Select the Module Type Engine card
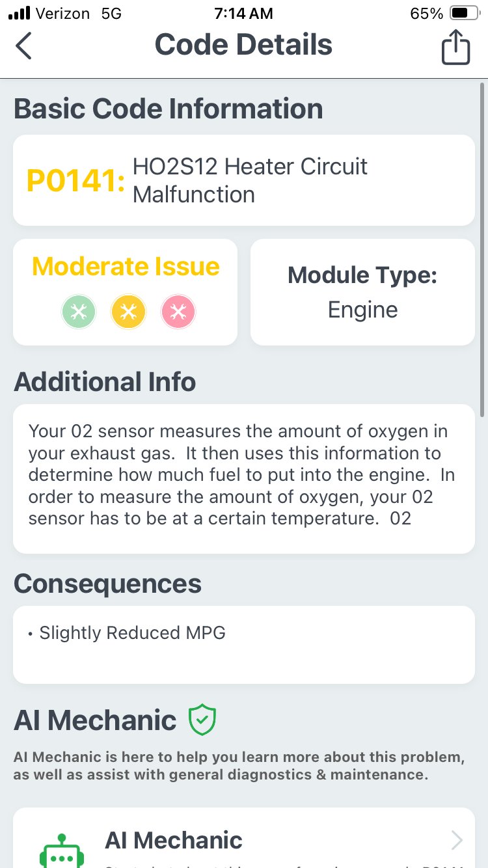Screen dimensions: 488x868 362,292
